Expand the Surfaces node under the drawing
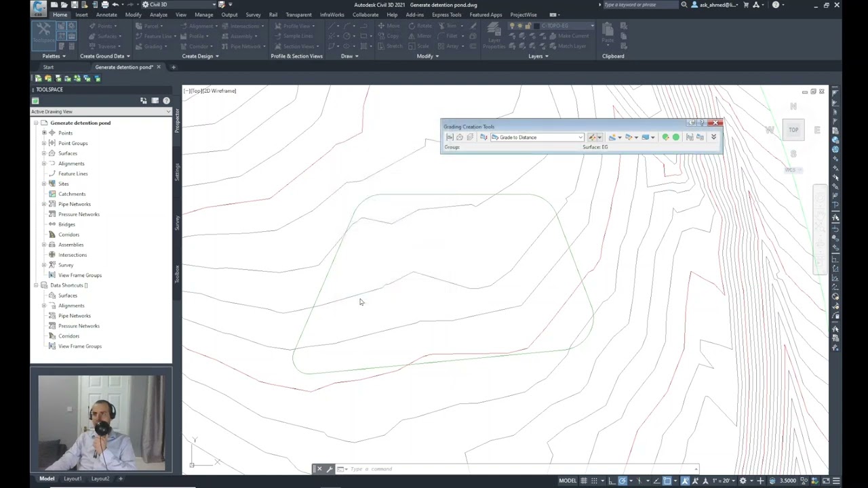Image resolution: width=868 pixels, height=488 pixels. tap(45, 153)
